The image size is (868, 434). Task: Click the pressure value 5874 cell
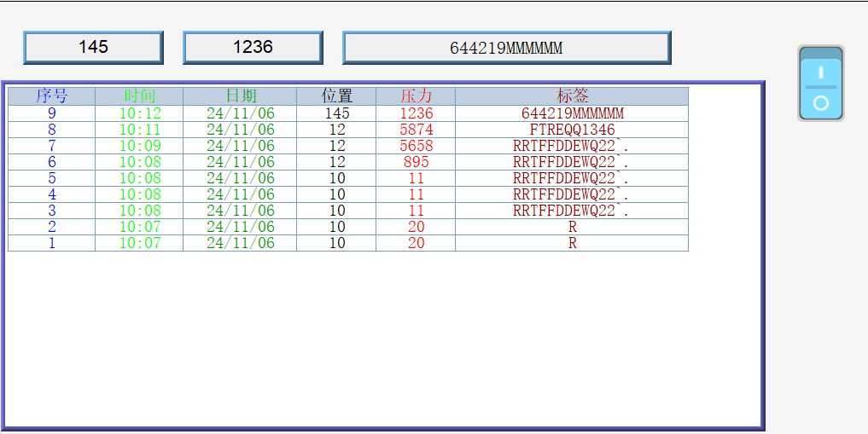click(x=416, y=130)
